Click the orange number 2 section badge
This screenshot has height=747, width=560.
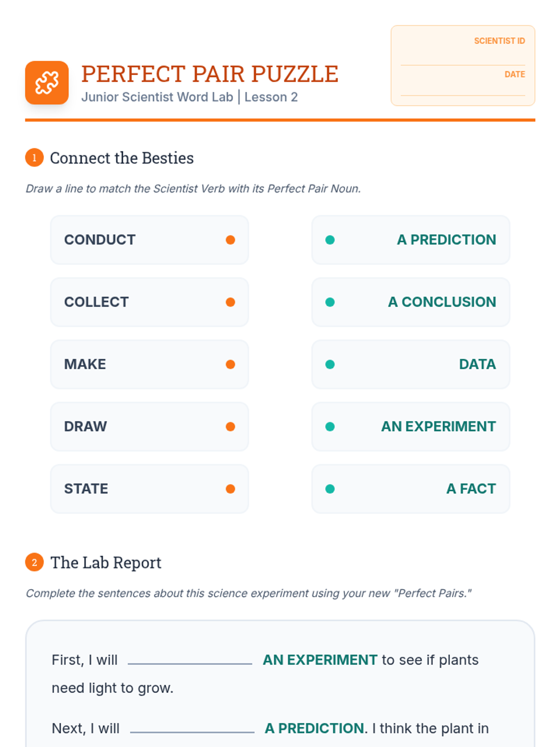[34, 563]
